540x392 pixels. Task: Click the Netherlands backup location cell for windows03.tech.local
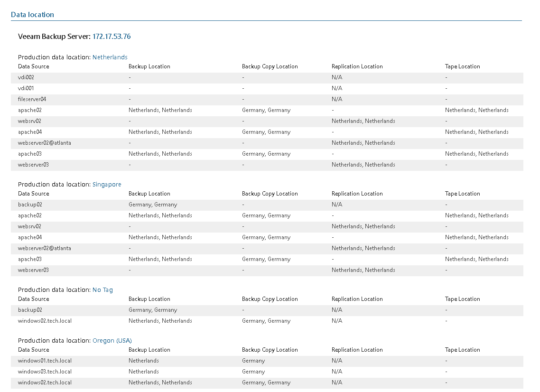[144, 372]
